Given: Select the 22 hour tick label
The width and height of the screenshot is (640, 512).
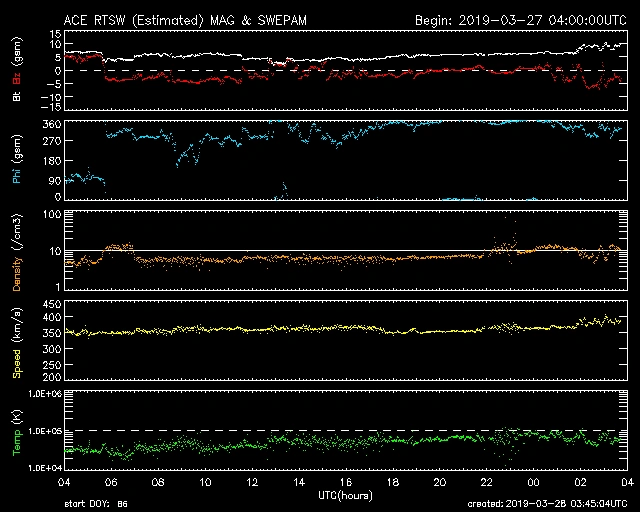Looking at the screenshot, I should [x=487, y=483].
